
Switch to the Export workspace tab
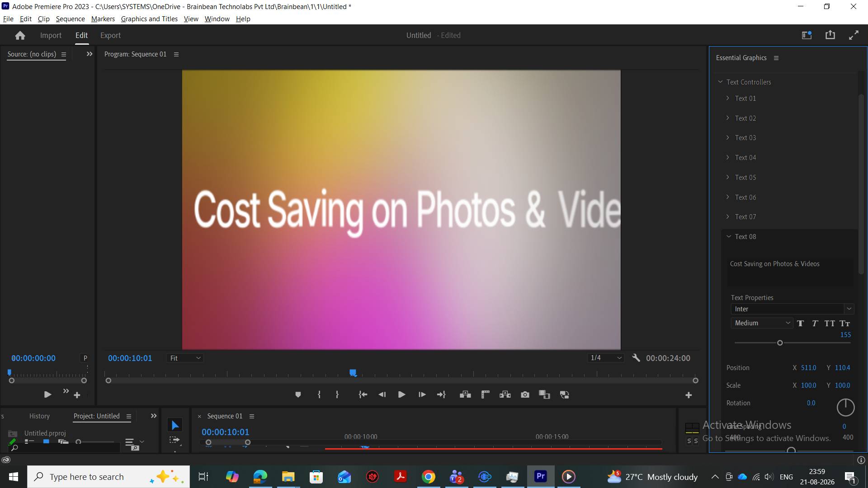tap(110, 35)
